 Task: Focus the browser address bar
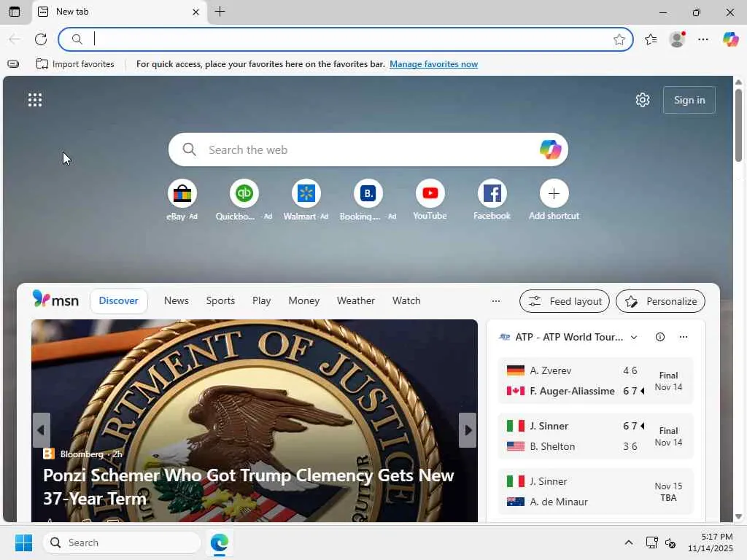pyautogui.click(x=345, y=39)
